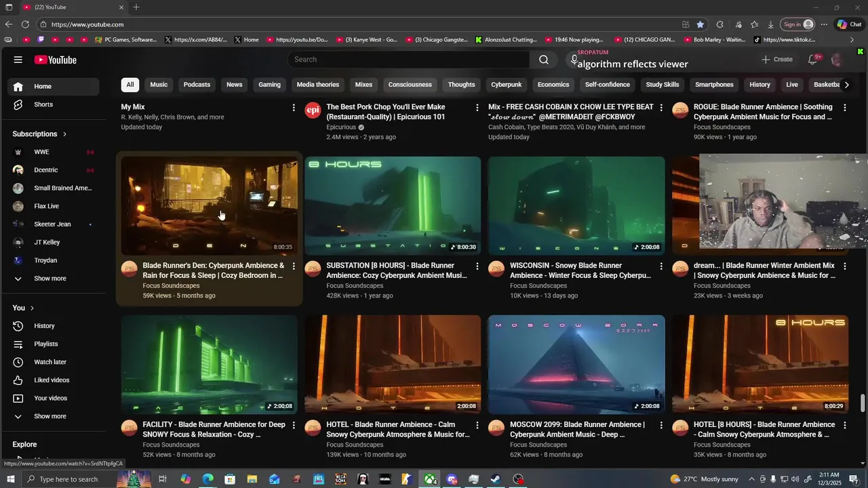Expand the Subscriptions section chevron

pos(65,134)
